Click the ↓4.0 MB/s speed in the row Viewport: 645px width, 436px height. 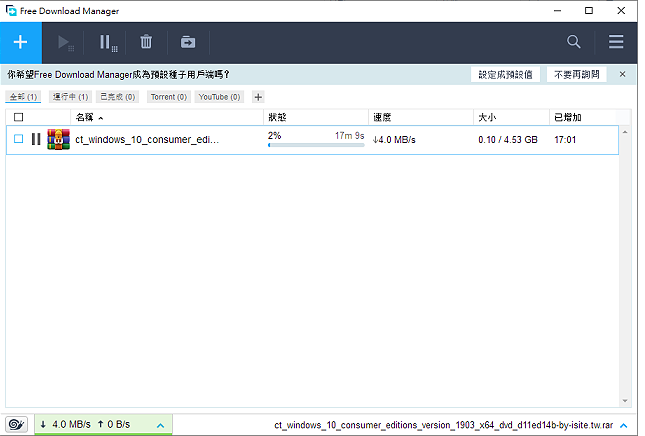pyautogui.click(x=394, y=140)
